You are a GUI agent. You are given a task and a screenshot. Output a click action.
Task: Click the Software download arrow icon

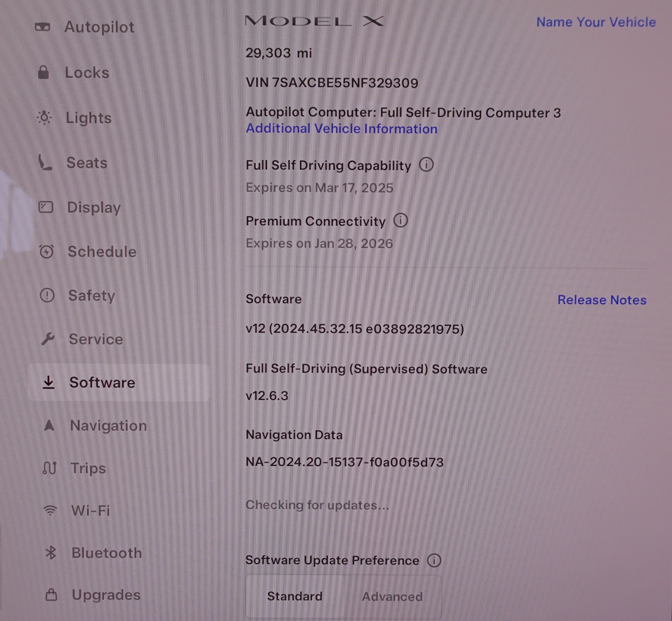[x=48, y=382]
